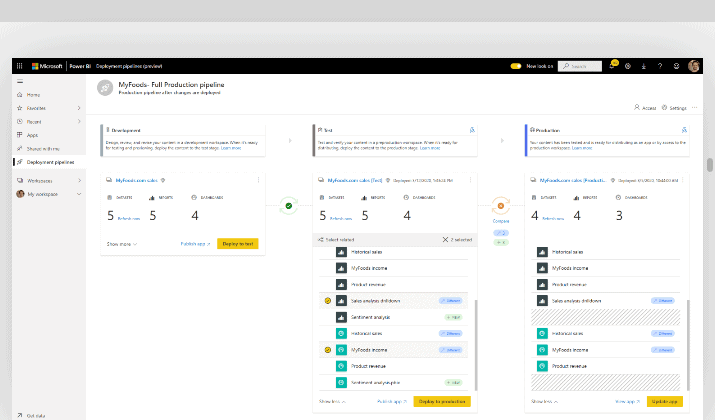Select Deployment pipelines in the sidebar

point(49,162)
